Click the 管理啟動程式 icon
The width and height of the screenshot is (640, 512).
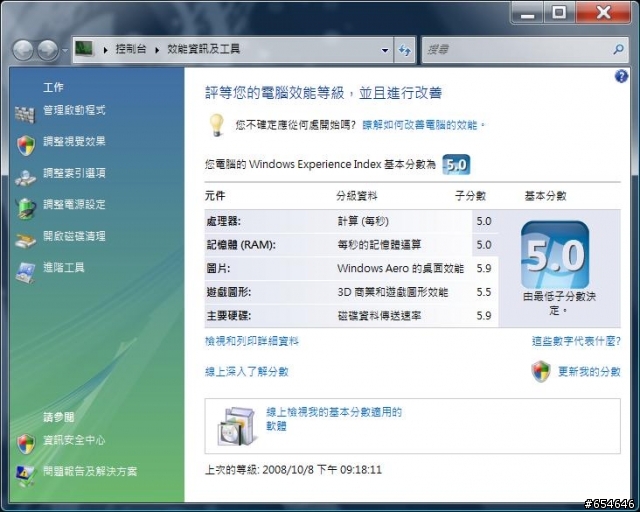(25, 114)
